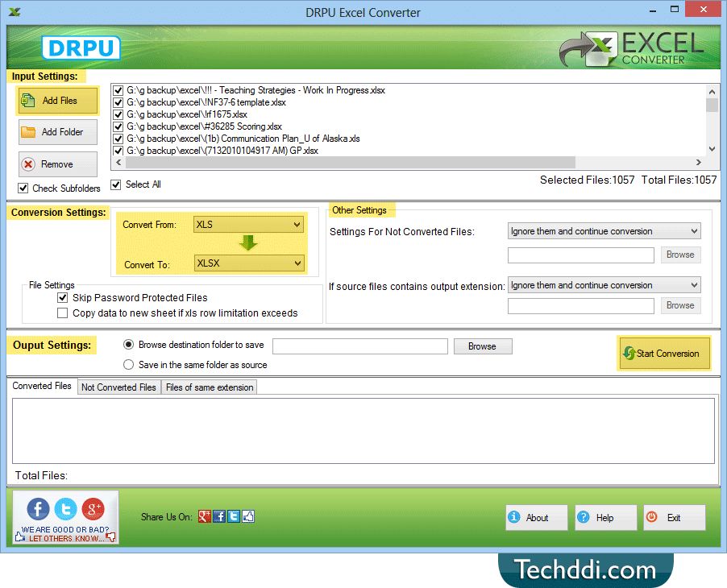Viewport: 727px width, 588px height.
Task: Click the app icon in the title bar
Action: (15, 12)
